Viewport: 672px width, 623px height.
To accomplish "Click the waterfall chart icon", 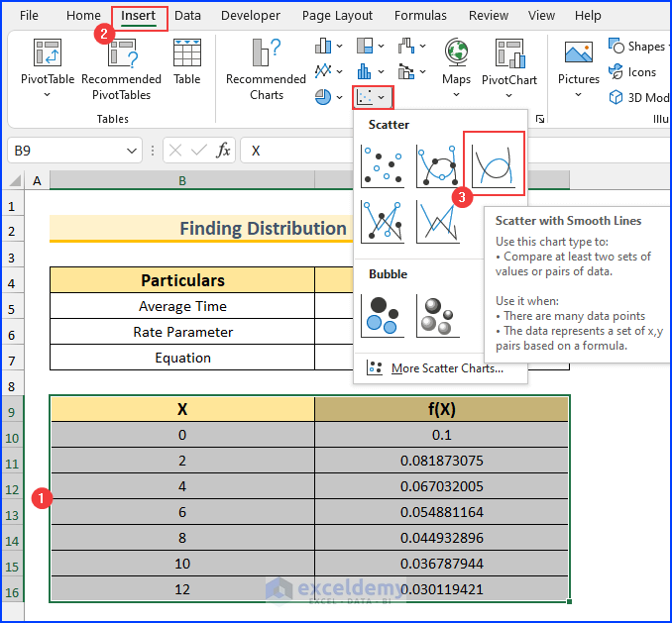I will pos(406,46).
